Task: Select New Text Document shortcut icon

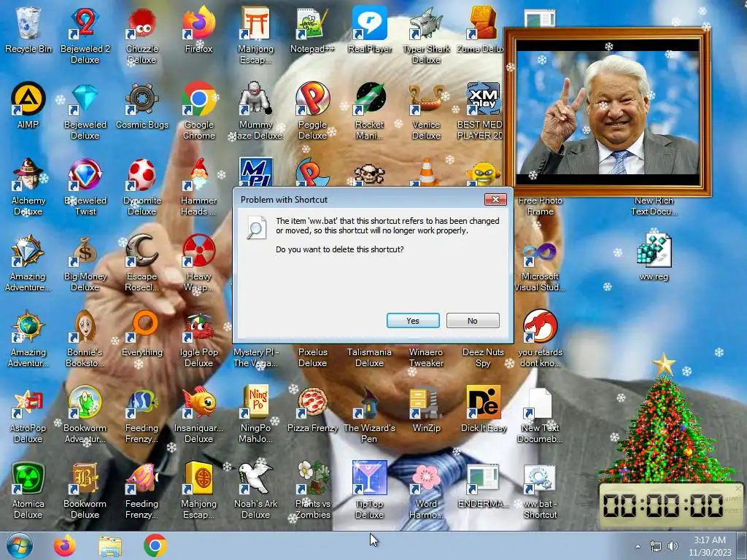Action: click(540, 414)
